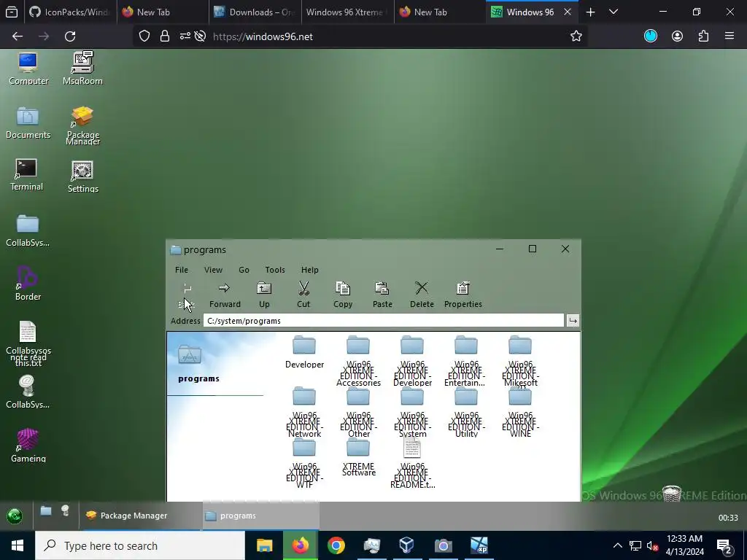Go back in the browser
The height and width of the screenshot is (560, 747).
18,36
